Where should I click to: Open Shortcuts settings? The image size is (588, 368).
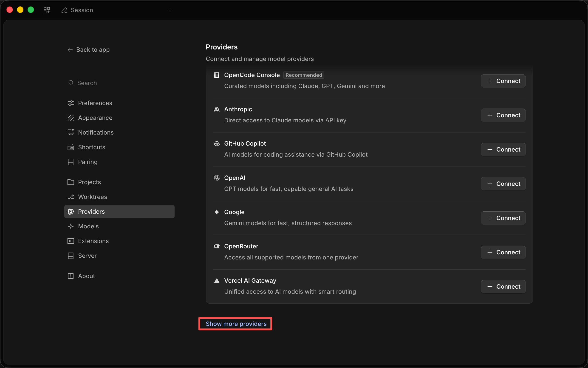point(119,147)
